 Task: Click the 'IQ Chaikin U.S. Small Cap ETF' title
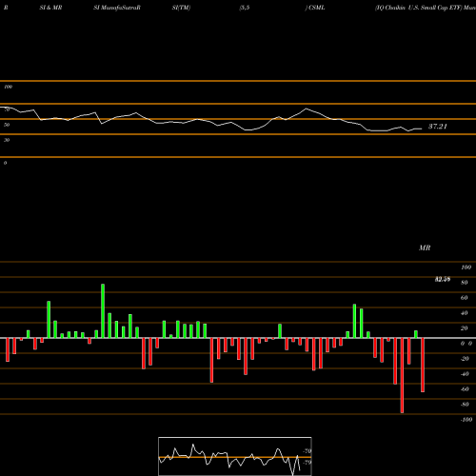click(x=418, y=8)
